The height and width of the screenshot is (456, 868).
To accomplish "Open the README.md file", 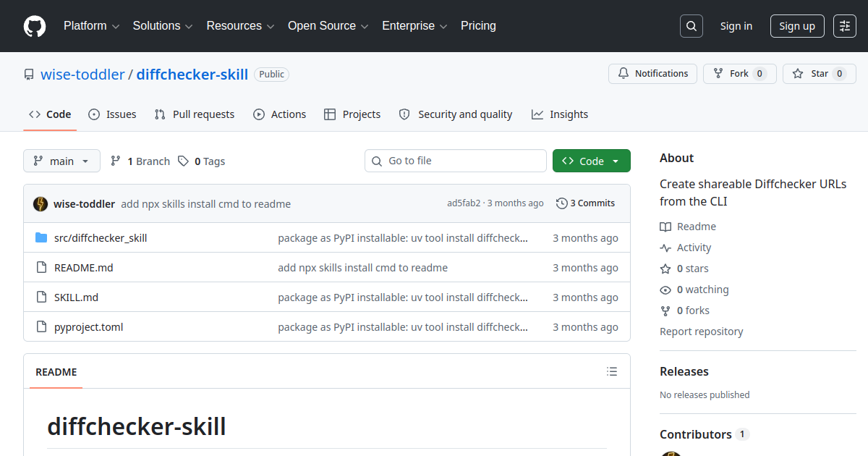I will pos(84,267).
